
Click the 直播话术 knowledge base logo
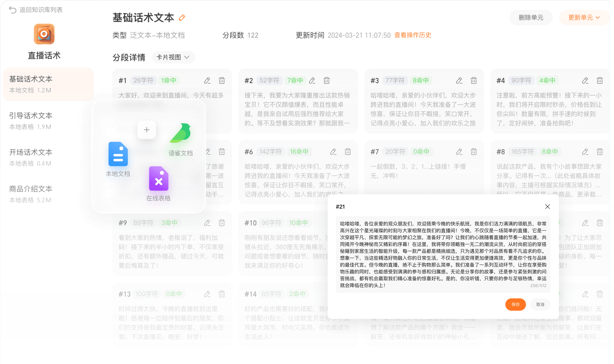44,34
